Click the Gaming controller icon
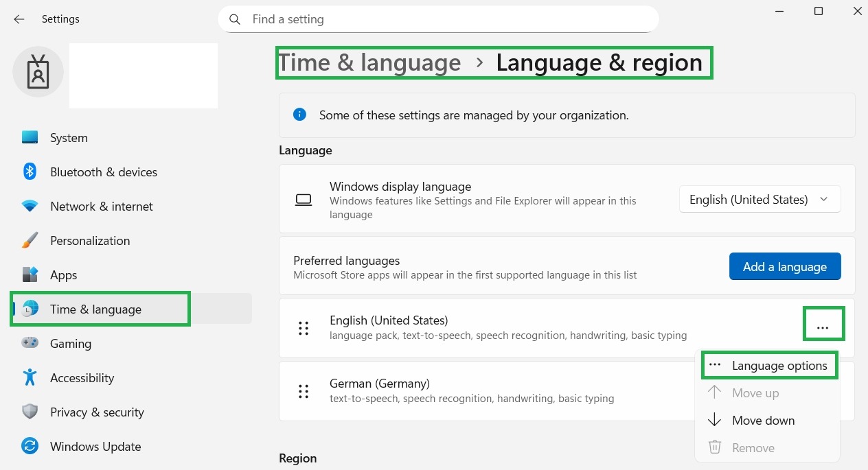The height and width of the screenshot is (470, 868). [x=30, y=342]
